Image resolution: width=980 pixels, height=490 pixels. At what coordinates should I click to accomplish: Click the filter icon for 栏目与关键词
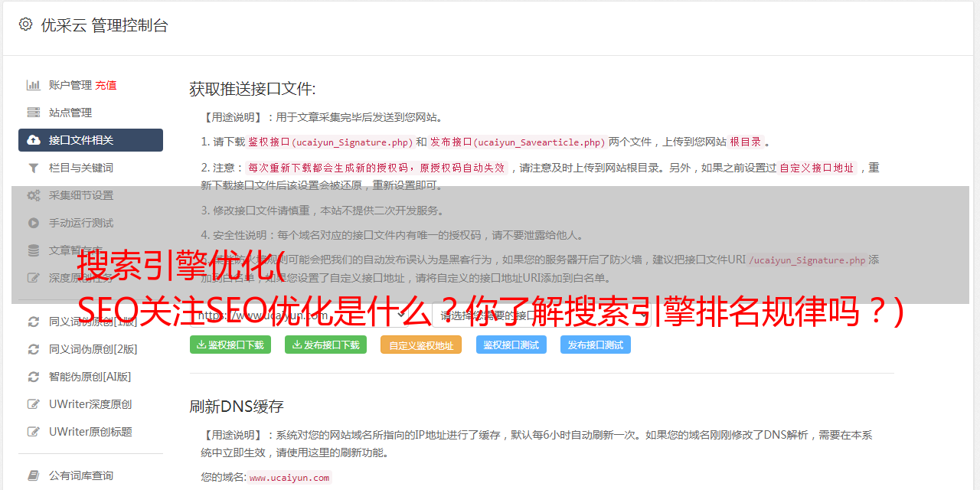coord(34,168)
